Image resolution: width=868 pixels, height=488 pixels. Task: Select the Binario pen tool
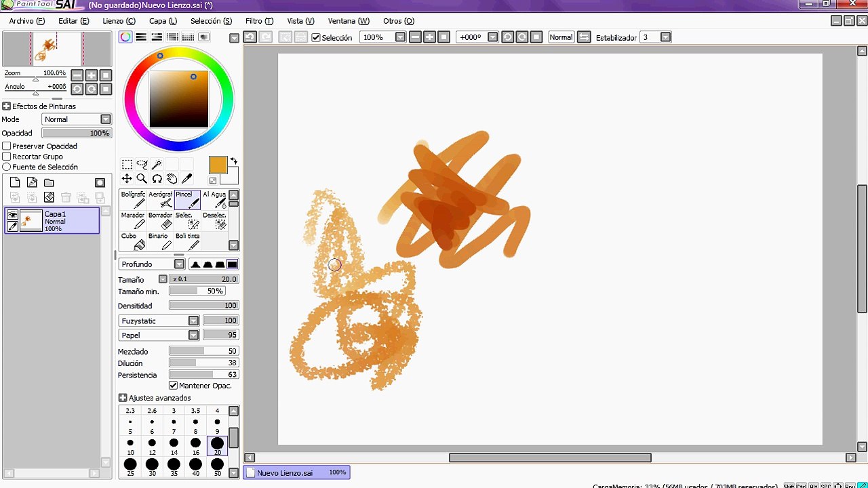[160, 241]
